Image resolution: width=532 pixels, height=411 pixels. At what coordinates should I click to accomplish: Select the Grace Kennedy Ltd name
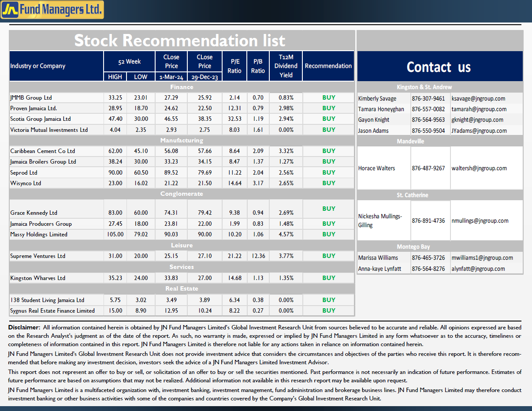(x=33, y=213)
